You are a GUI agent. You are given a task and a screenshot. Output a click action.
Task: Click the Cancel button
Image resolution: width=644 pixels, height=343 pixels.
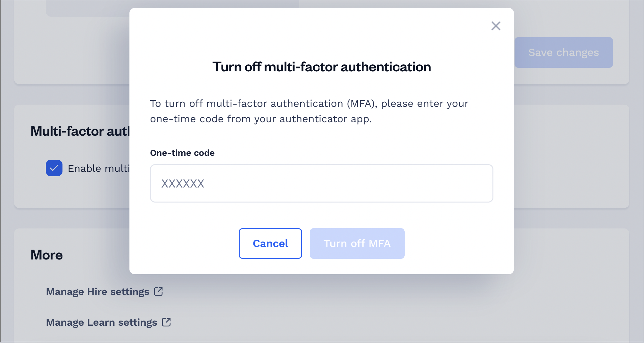(x=270, y=243)
